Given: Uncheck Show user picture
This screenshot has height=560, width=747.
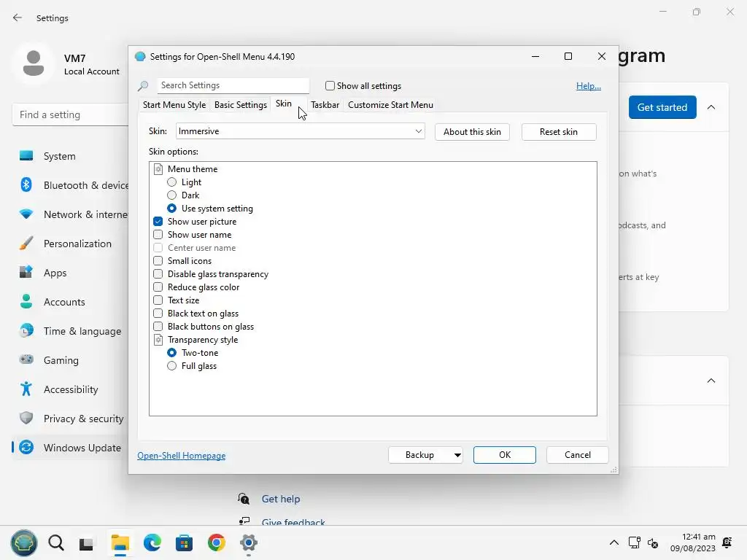Looking at the screenshot, I should coord(158,222).
